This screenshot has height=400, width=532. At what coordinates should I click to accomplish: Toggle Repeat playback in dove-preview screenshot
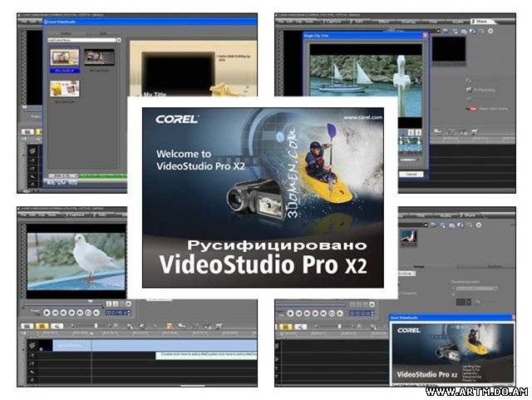[x=88, y=313]
